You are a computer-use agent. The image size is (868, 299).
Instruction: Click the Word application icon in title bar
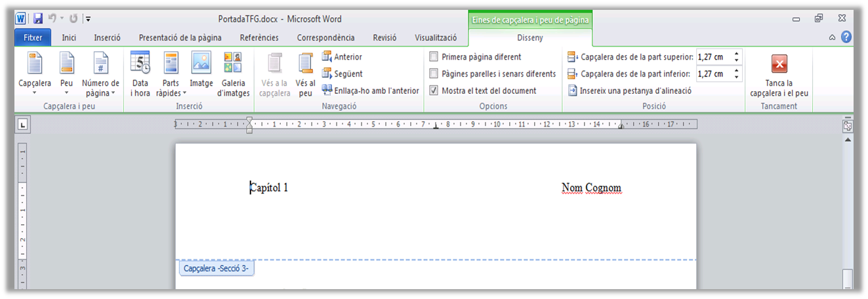click(x=21, y=19)
